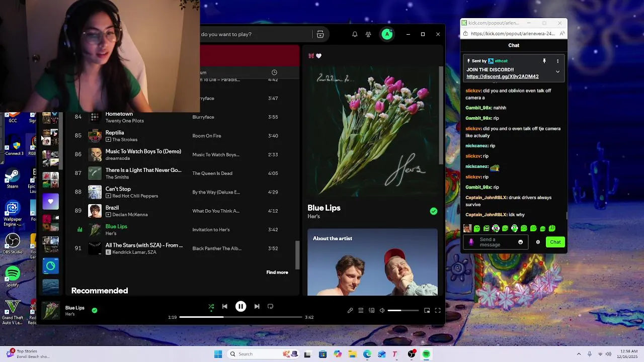Open Friend Activity icon in Spotify
Screen dimensions: 644x362
(368, 34)
